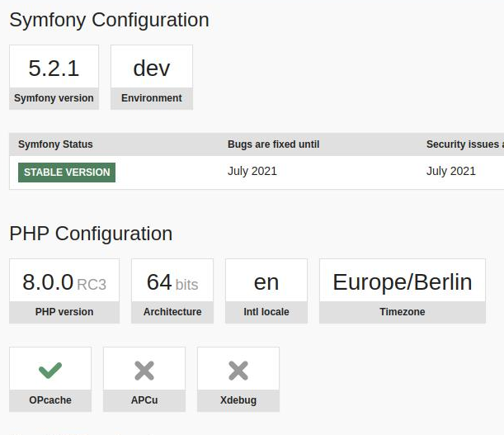Click the Symfony Status column header
This screenshot has height=435, width=504.
click(55, 144)
